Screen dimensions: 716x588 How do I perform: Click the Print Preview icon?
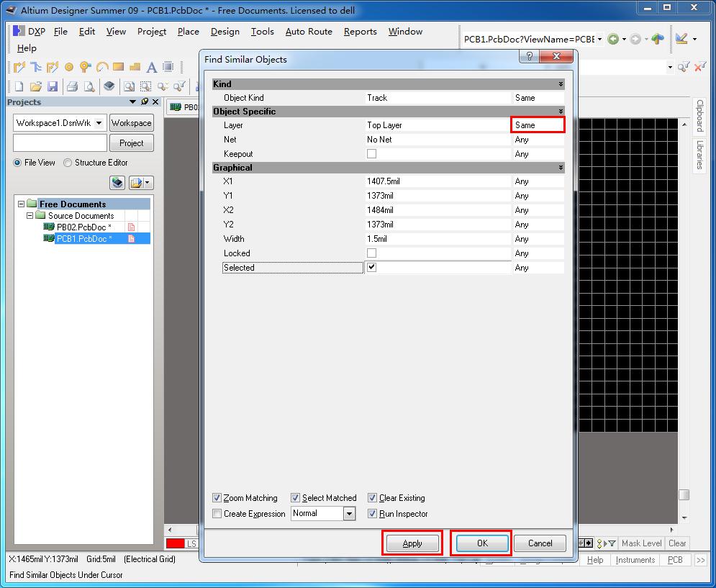coord(89,86)
